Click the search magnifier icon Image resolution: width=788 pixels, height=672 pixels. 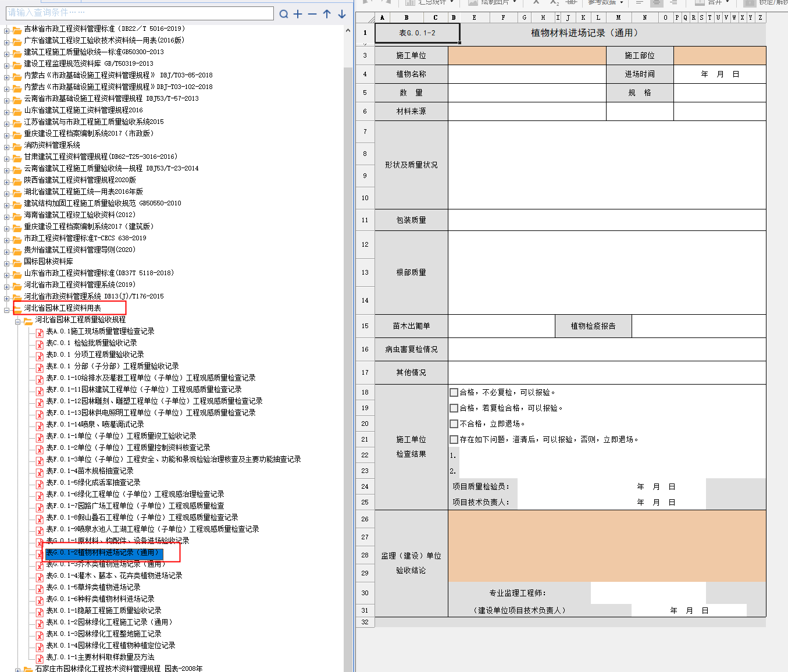coord(284,14)
